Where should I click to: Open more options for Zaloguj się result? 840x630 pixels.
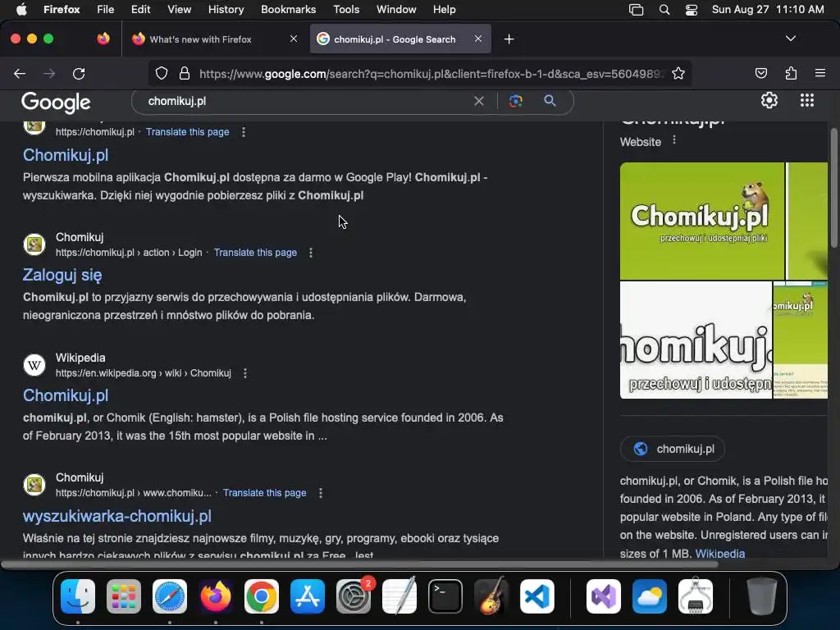click(x=311, y=253)
